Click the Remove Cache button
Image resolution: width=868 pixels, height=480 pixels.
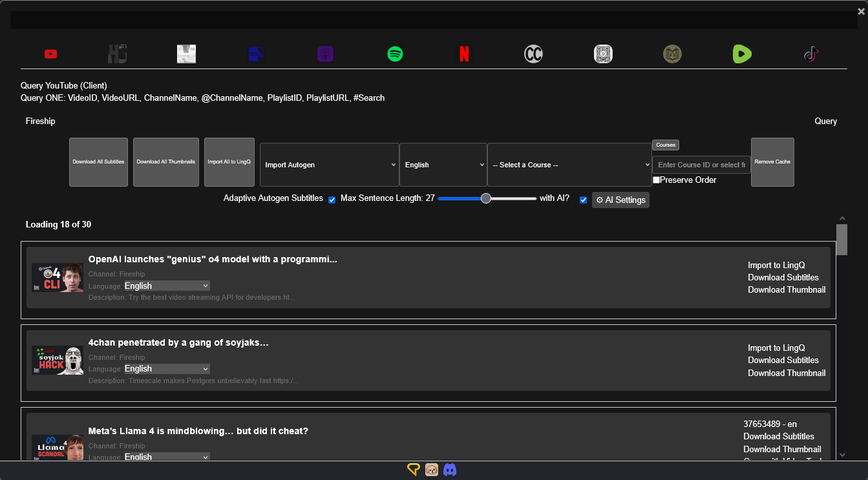[772, 162]
